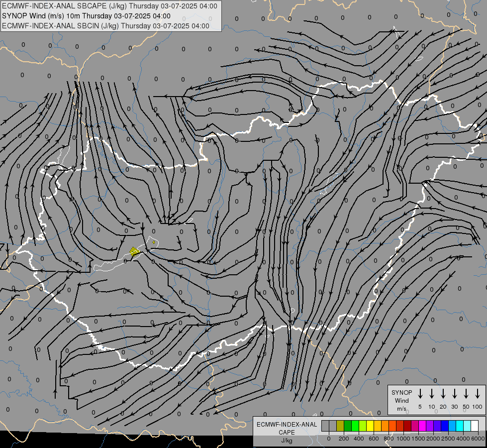Click the wind legend value 5
Viewport: 487px width, 448px height.
coord(420,407)
